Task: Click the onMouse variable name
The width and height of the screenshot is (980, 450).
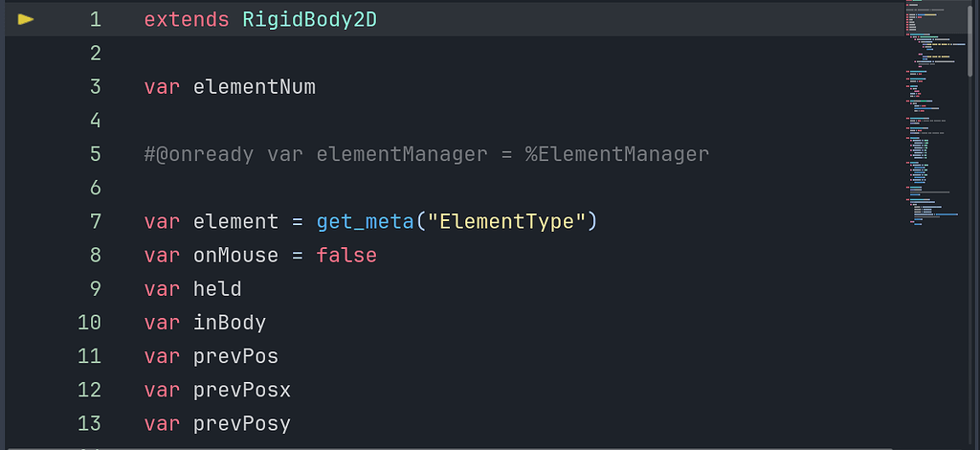Action: (235, 255)
